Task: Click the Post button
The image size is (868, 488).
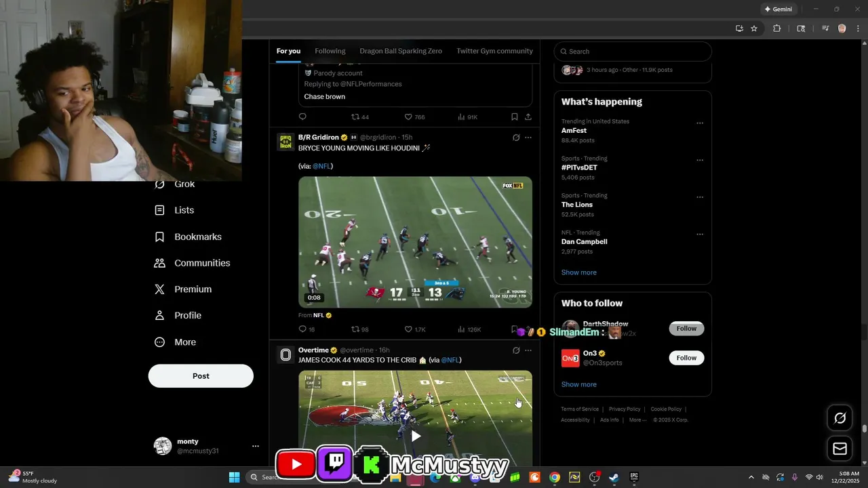Action: (x=201, y=376)
